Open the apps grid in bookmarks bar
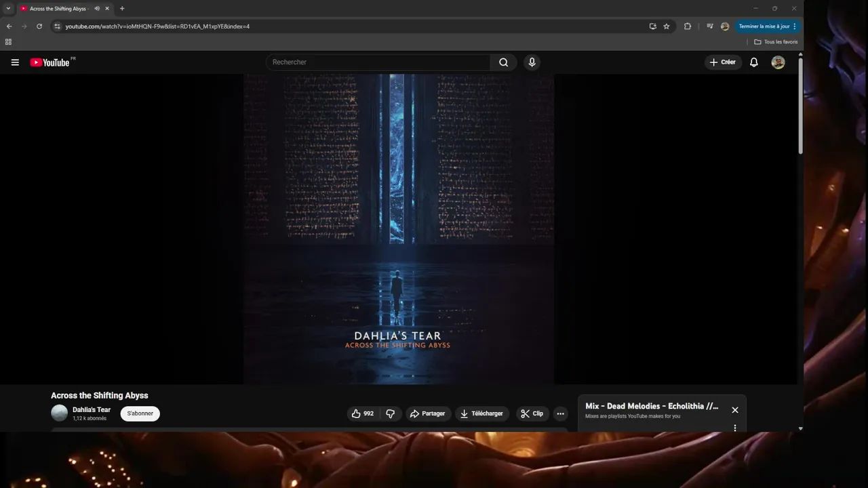Screen dimensions: 868x488 coord(8,42)
